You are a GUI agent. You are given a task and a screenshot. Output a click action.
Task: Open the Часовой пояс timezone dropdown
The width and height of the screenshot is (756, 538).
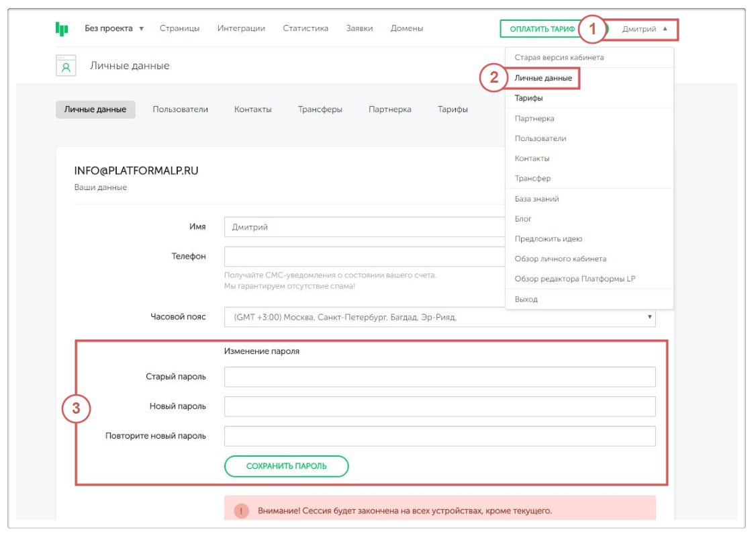(x=440, y=317)
